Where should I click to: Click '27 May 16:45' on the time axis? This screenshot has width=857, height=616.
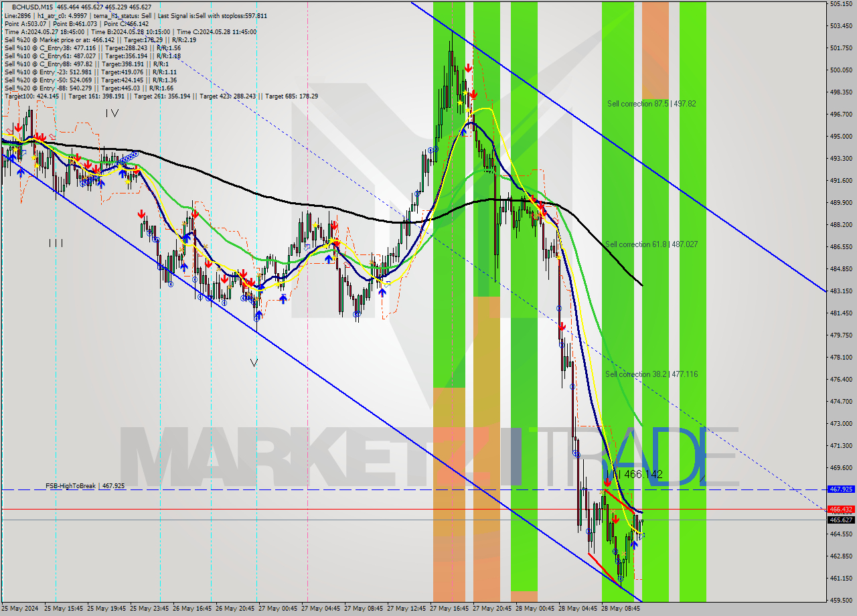coord(449,609)
